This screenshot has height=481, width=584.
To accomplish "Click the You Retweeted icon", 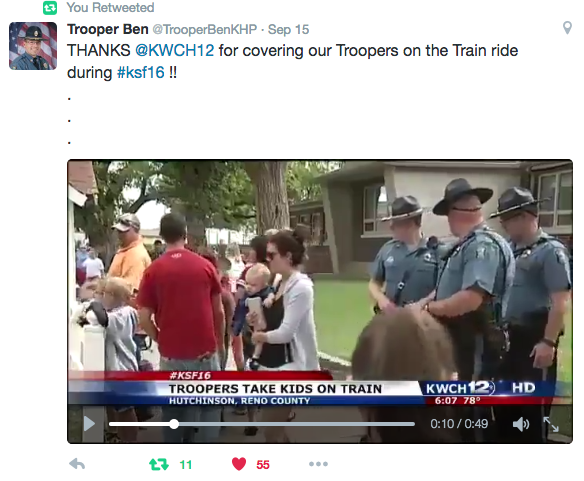I will click(50, 8).
